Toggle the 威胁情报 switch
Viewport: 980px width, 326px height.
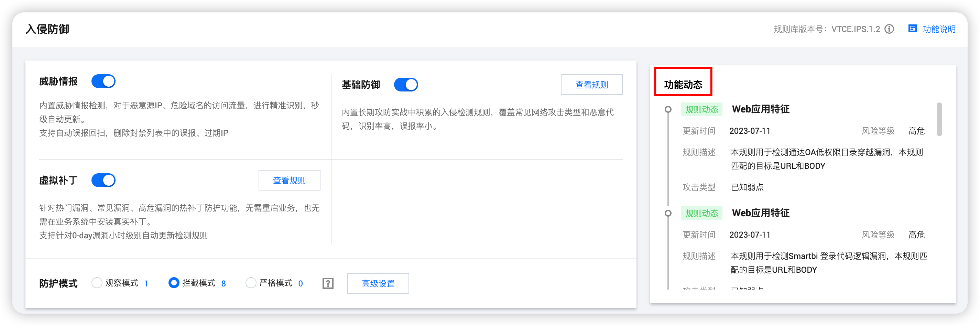[103, 81]
